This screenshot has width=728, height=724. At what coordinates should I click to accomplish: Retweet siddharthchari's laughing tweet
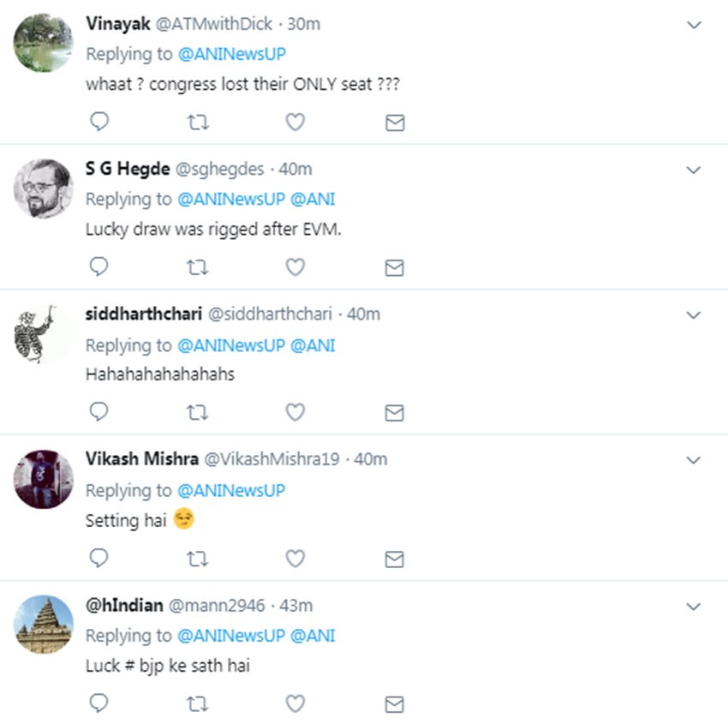(x=197, y=413)
